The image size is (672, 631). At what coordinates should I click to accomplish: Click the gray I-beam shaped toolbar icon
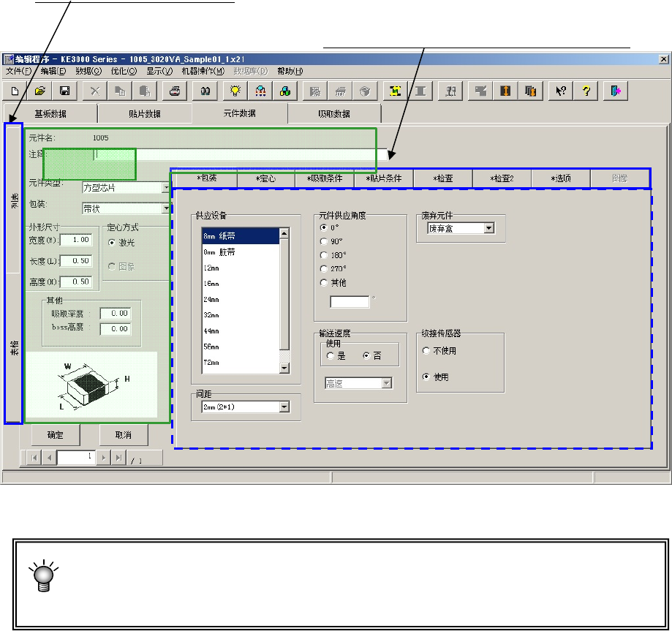tap(420, 91)
